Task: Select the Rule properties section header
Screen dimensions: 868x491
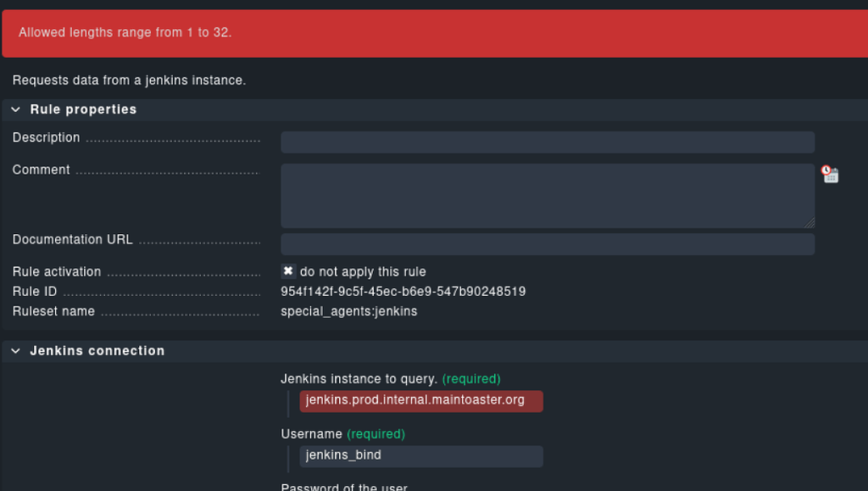Action: [83, 109]
